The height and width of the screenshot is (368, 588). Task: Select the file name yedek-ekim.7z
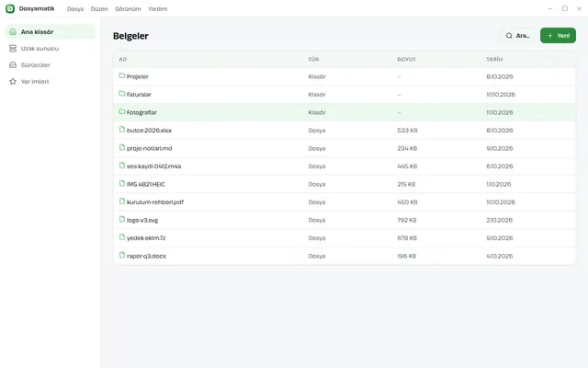click(x=146, y=238)
